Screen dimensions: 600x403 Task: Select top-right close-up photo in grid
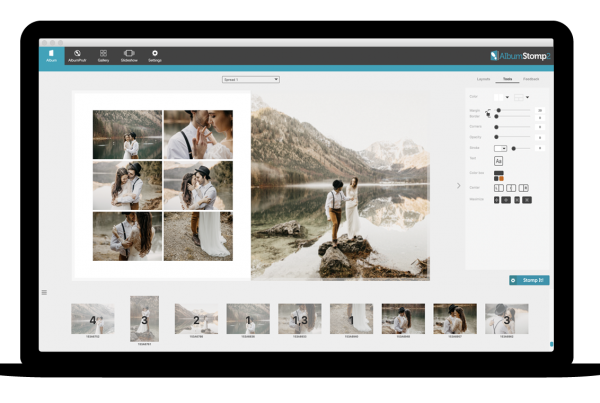pyautogui.click(x=198, y=135)
